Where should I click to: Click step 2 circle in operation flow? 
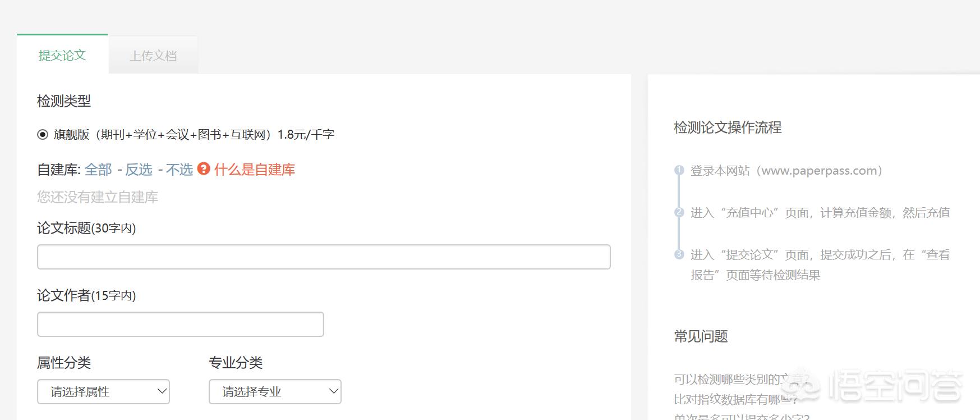coord(679,212)
